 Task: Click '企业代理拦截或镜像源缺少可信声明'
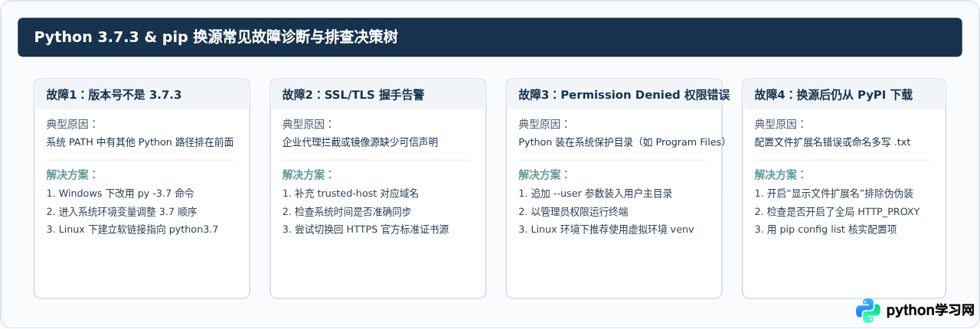(360, 142)
